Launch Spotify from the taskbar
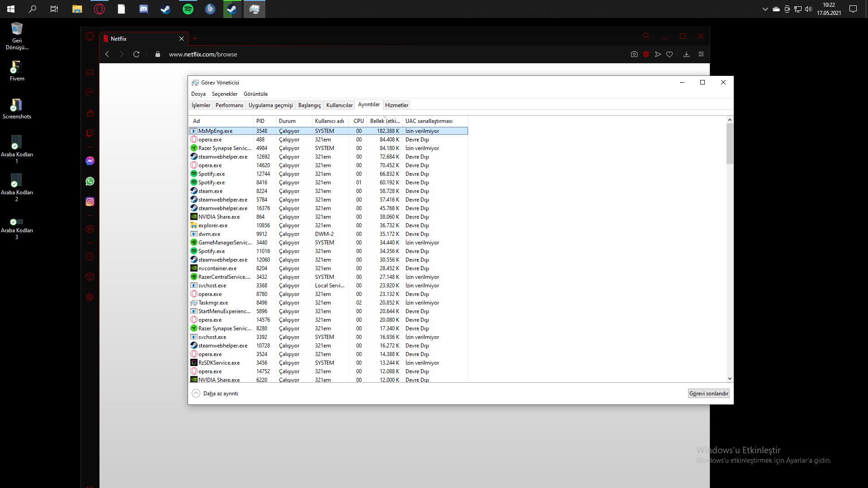This screenshot has width=868, height=488. click(188, 9)
